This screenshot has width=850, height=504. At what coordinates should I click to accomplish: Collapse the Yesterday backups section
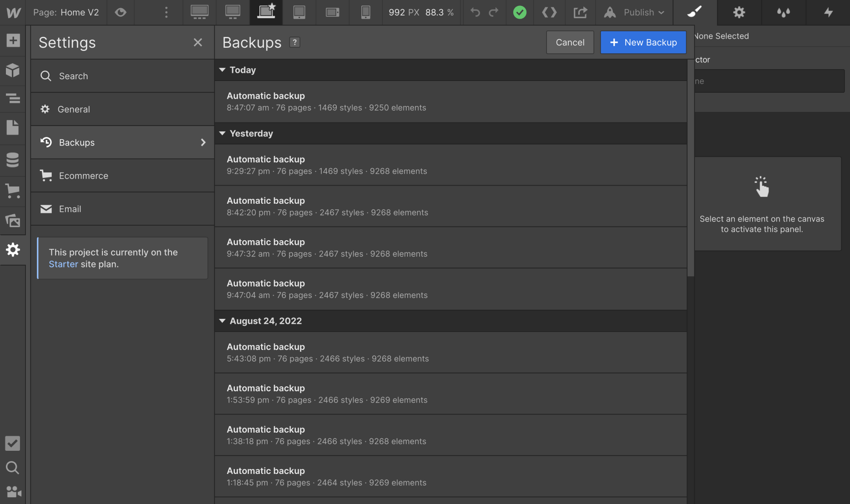click(222, 133)
